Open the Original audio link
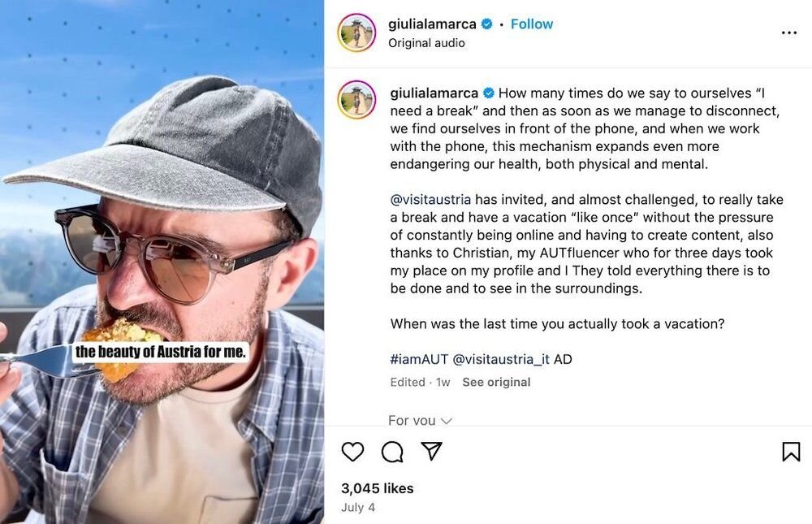 click(x=426, y=43)
